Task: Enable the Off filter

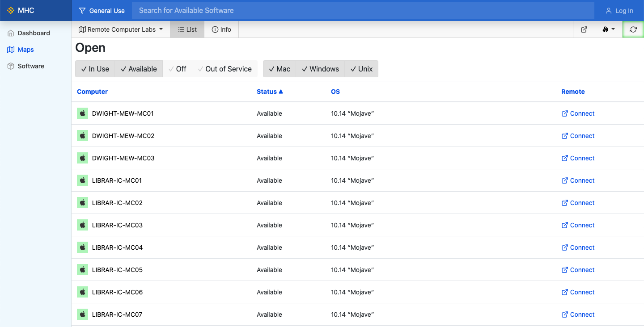Action: click(178, 69)
